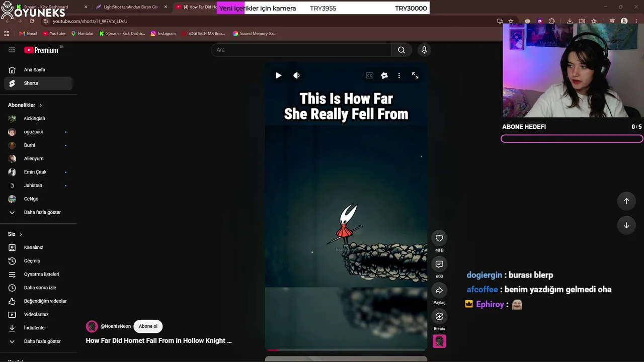The height and width of the screenshot is (362, 644).
Task: Open the Instagram bookmark
Action: tap(163, 34)
